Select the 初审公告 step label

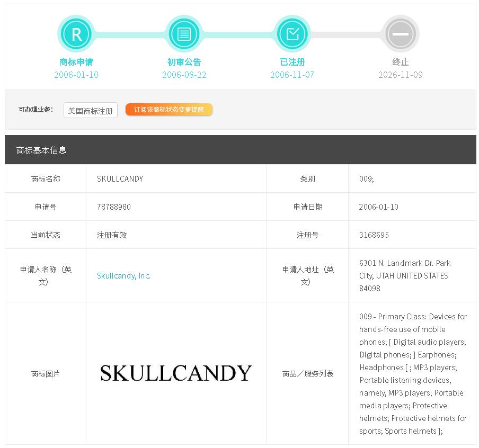pos(184,62)
